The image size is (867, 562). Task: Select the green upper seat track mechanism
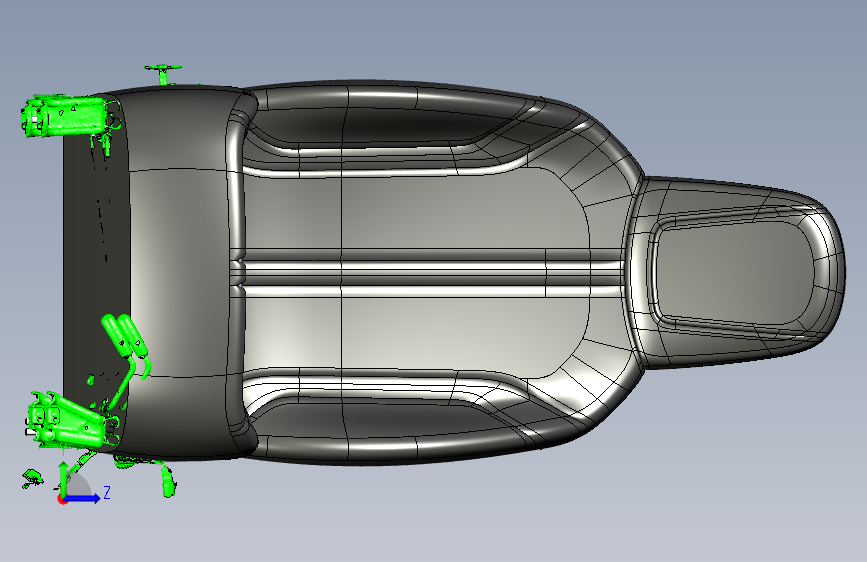click(x=69, y=117)
